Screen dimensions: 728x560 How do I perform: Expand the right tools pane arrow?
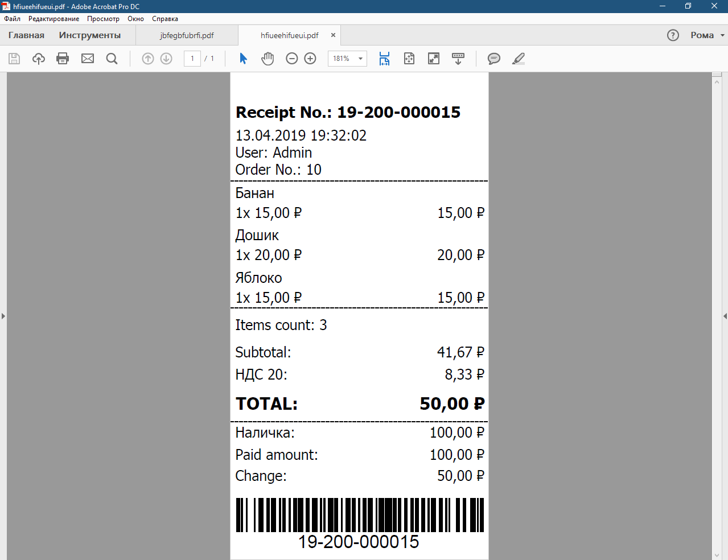725,316
